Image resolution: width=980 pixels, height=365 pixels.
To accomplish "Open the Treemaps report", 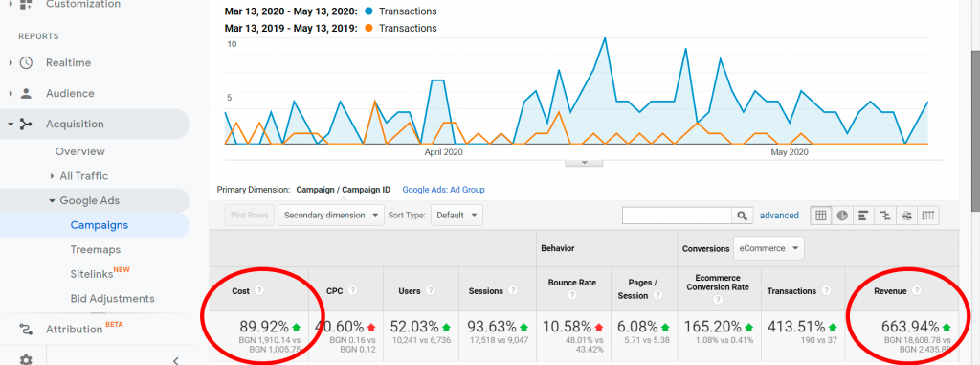I will pos(96,250).
